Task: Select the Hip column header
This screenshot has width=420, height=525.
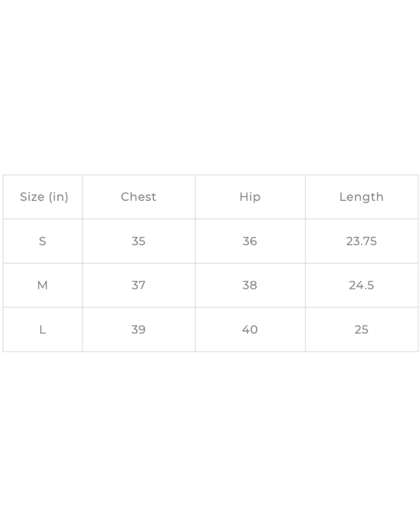Action: point(250,197)
